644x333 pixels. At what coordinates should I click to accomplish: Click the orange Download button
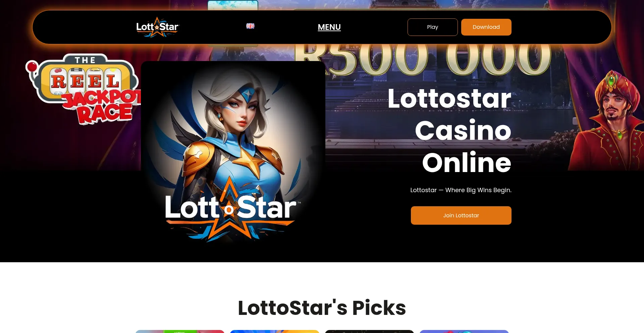486,27
